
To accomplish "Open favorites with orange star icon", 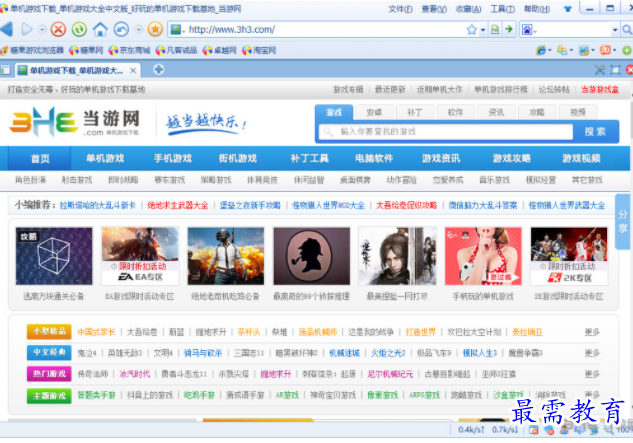I will point(155,29).
